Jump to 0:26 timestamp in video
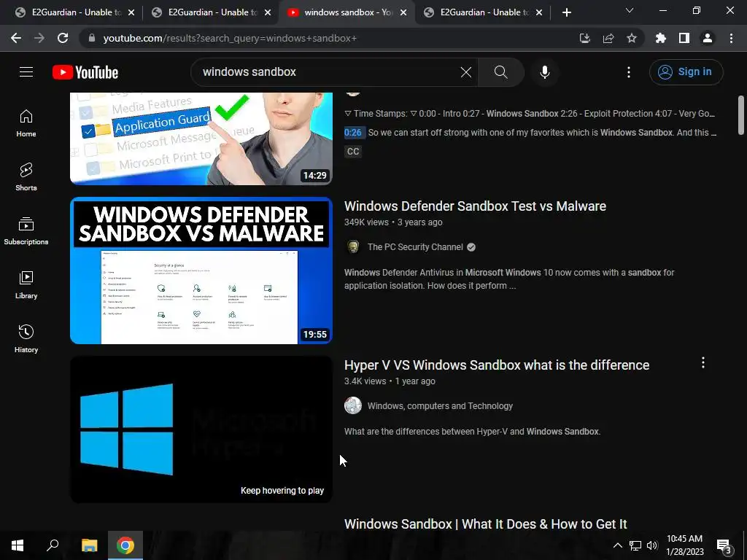The image size is (747, 560). pos(353,133)
